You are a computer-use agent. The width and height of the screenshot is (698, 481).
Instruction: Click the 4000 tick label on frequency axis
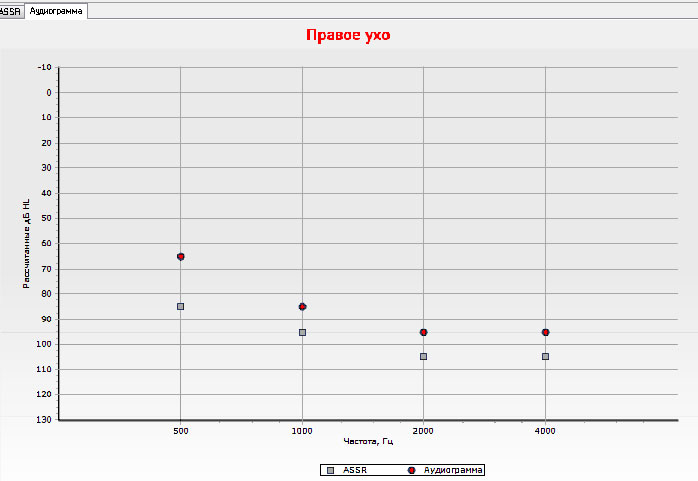[x=545, y=430]
